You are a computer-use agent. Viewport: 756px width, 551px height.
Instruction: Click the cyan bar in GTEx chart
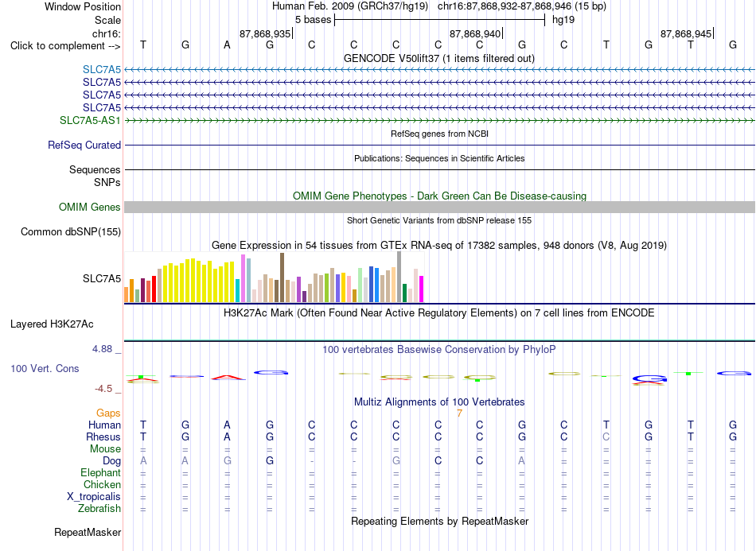pos(238,290)
